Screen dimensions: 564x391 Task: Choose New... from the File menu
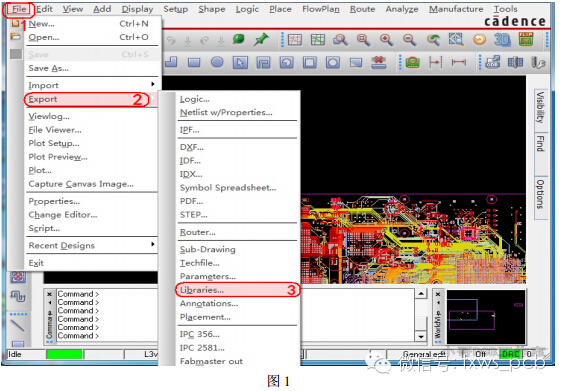pos(92,24)
